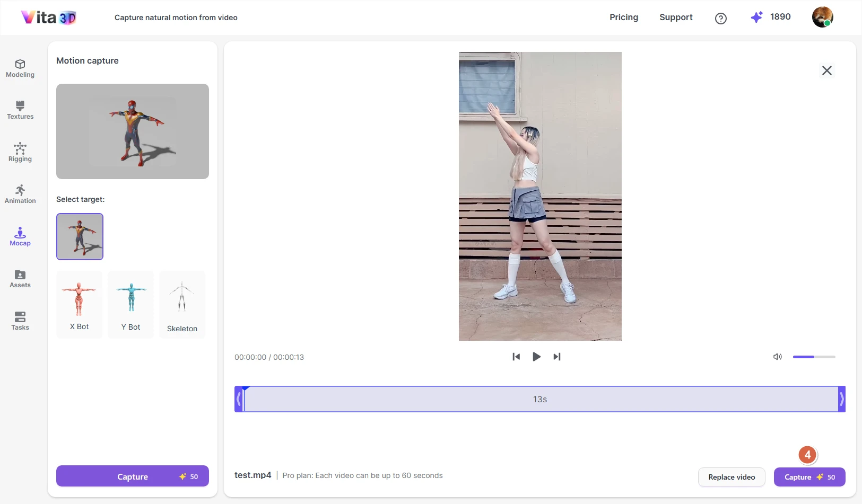Start motion capture with the Capture button

point(809,476)
